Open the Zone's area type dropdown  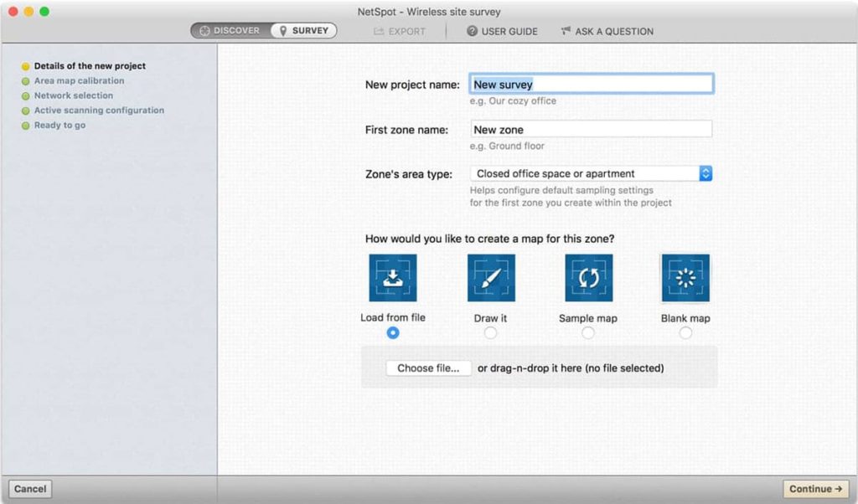[591, 174]
